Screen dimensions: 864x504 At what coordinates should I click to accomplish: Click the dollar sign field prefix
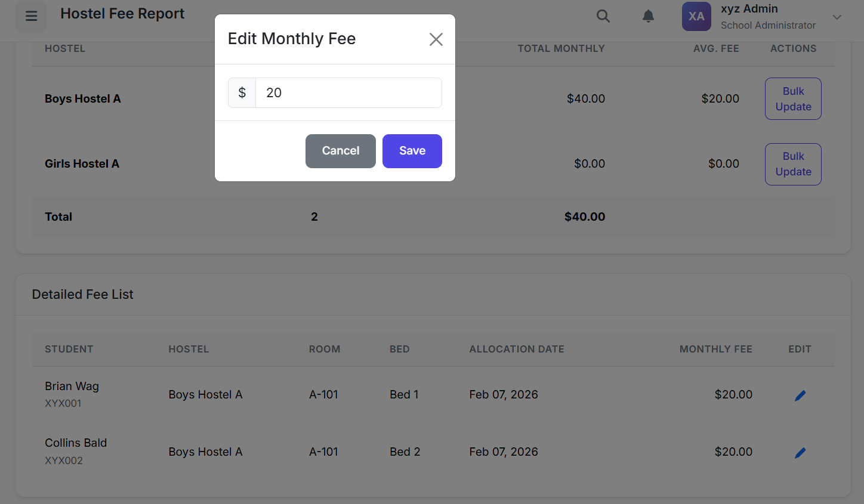242,93
